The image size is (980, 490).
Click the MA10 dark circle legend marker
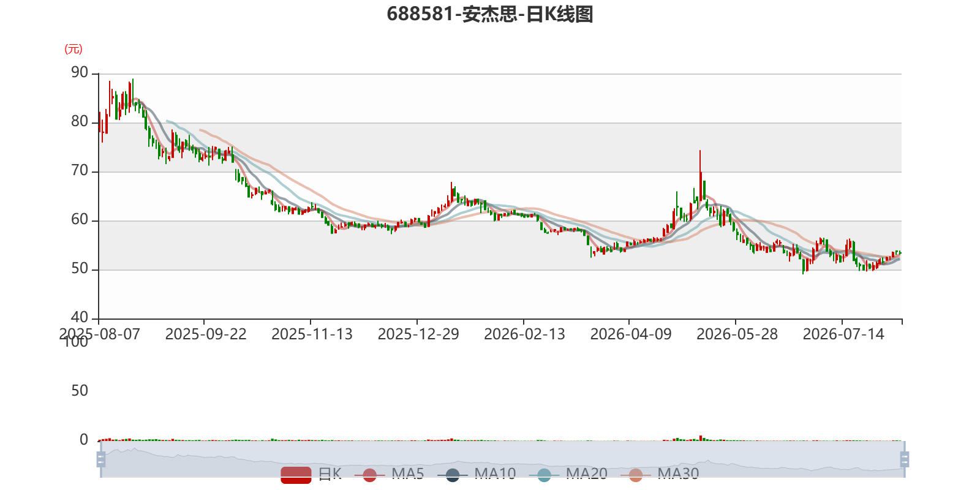453,475
